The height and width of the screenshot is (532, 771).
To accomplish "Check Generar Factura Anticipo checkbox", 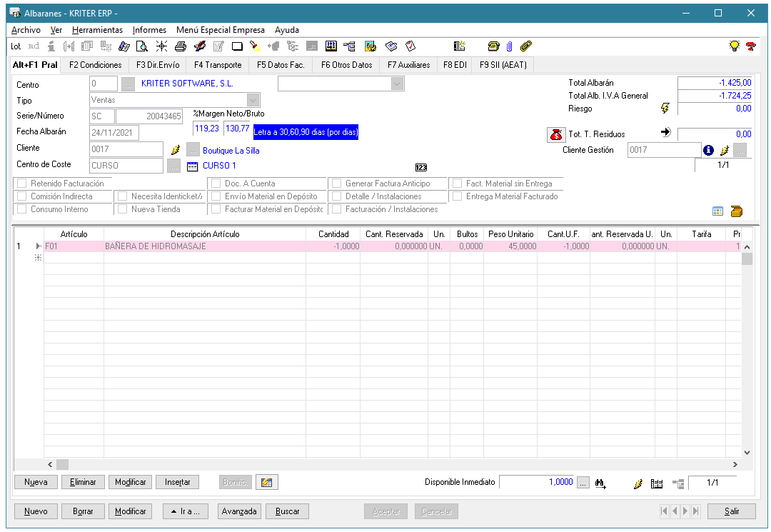I will click(x=337, y=184).
